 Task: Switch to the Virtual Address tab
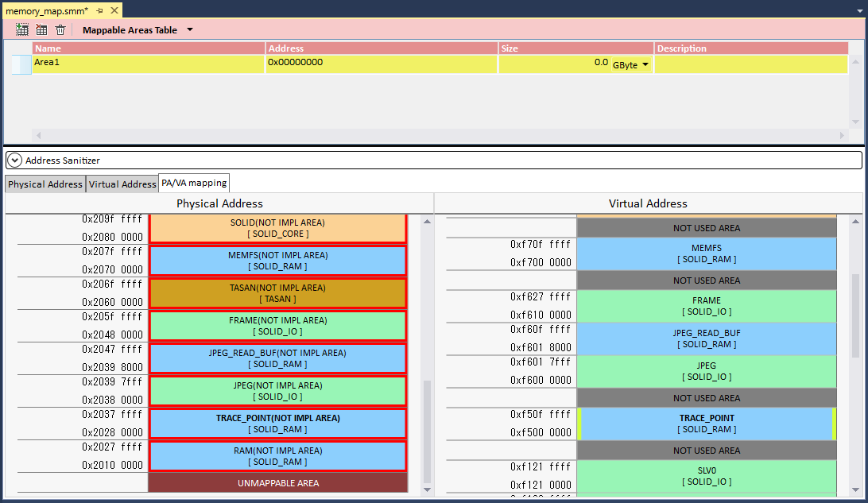pyautogui.click(x=122, y=184)
